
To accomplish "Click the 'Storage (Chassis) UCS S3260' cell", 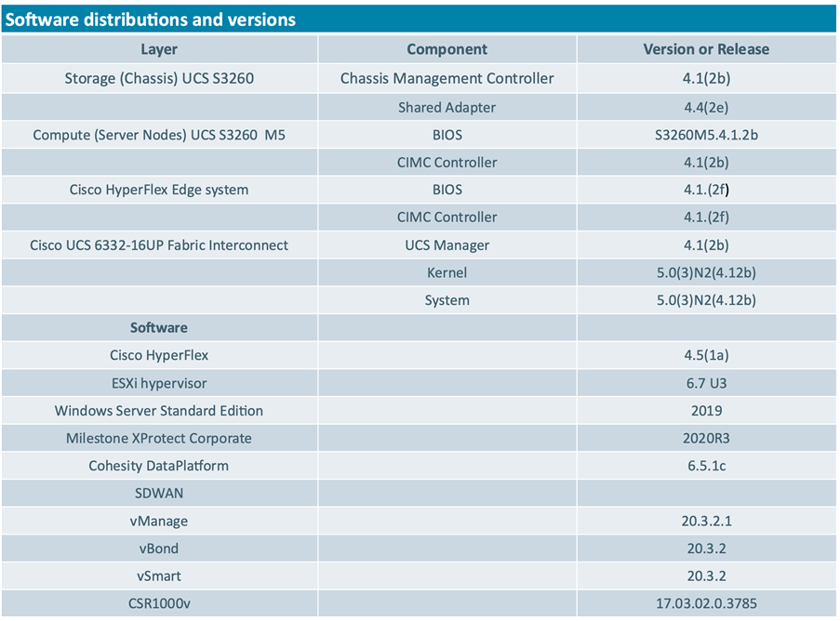I will pyautogui.click(x=159, y=78).
